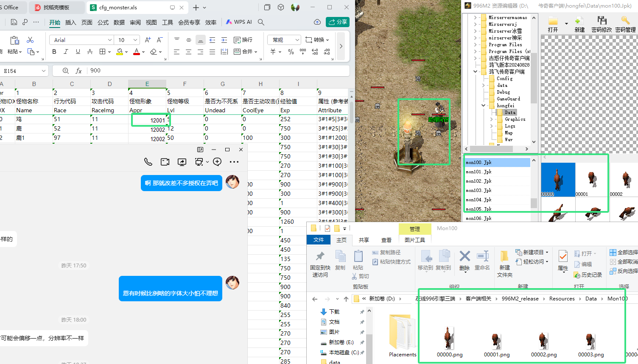Start a voice call in chat window

pyautogui.click(x=148, y=162)
